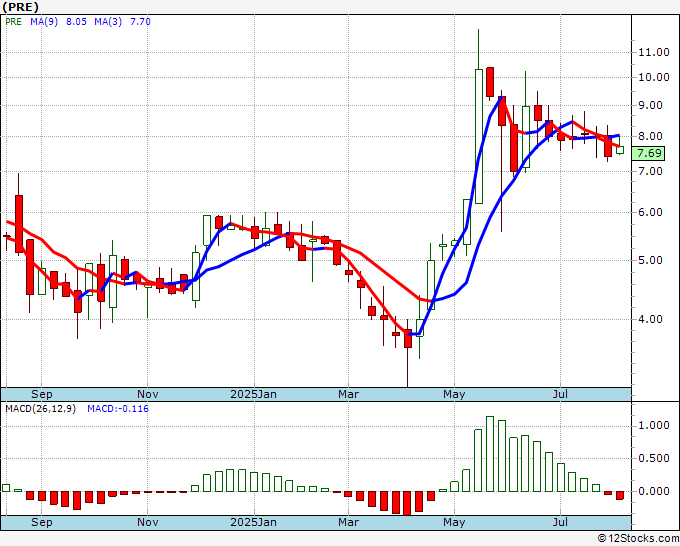Click May on the price chart time axis
Screen dimensions: 680x546
[x=454, y=394]
